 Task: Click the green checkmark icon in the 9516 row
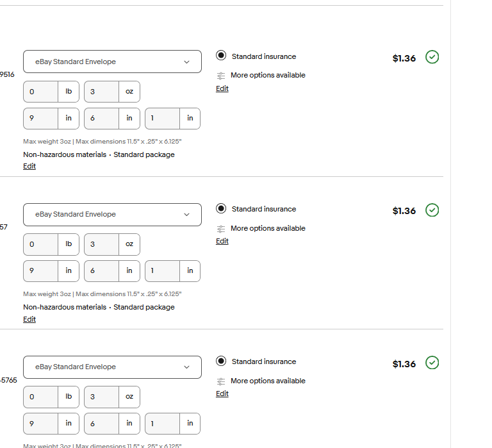[432, 57]
